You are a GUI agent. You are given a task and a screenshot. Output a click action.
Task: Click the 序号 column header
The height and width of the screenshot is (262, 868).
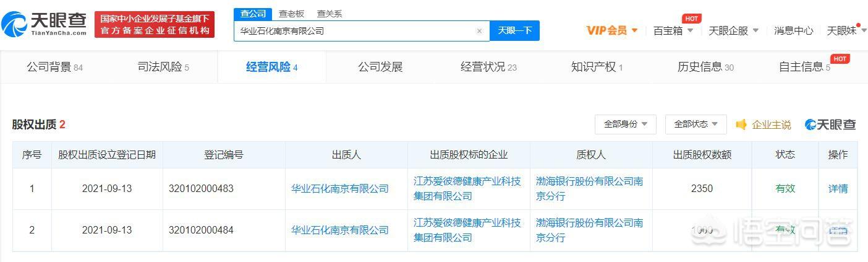point(32,155)
